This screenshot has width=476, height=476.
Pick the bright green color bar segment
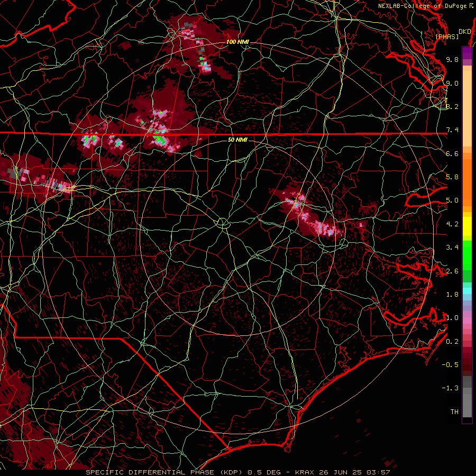point(467,255)
